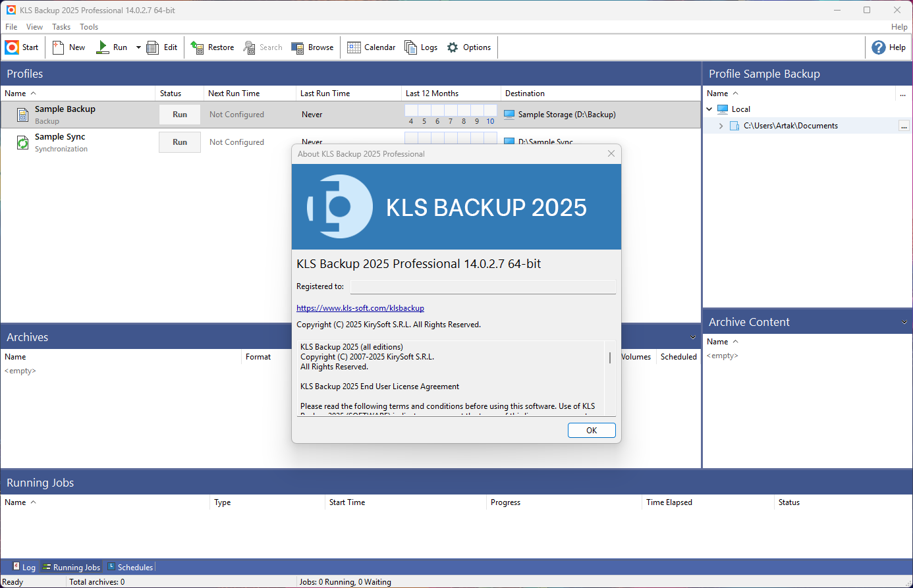Image resolution: width=913 pixels, height=588 pixels.
Task: Click the Edit profile toolbar icon
Action: click(x=153, y=47)
